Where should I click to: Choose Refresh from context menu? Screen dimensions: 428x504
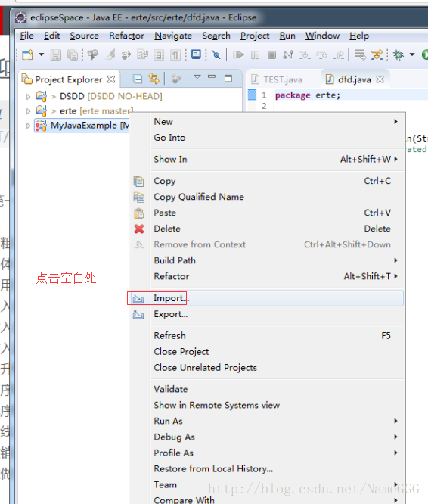pyautogui.click(x=266, y=336)
